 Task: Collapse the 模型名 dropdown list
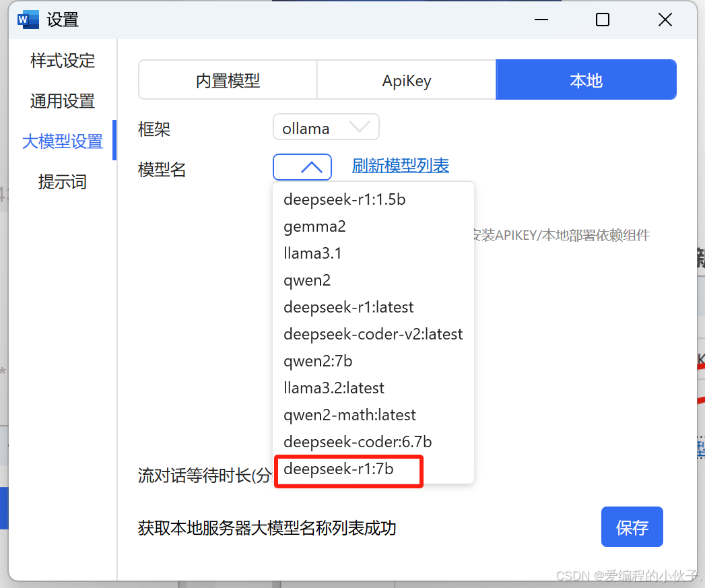pyautogui.click(x=302, y=166)
